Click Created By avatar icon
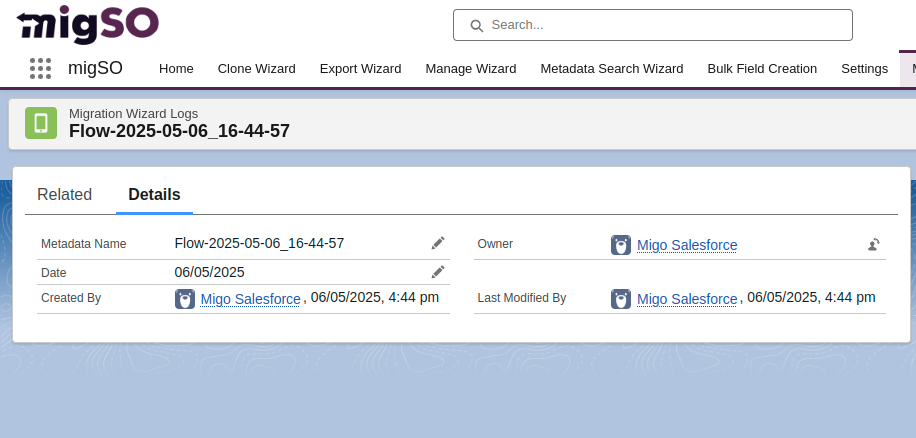The image size is (916, 438). point(185,299)
